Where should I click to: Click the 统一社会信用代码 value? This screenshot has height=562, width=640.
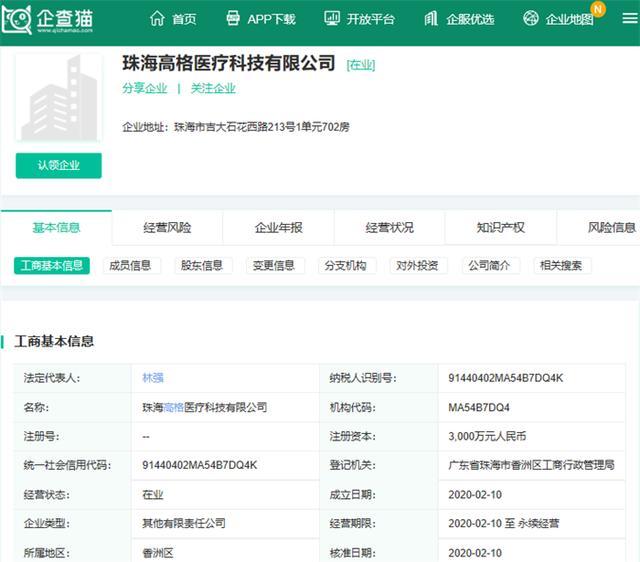tap(200, 465)
